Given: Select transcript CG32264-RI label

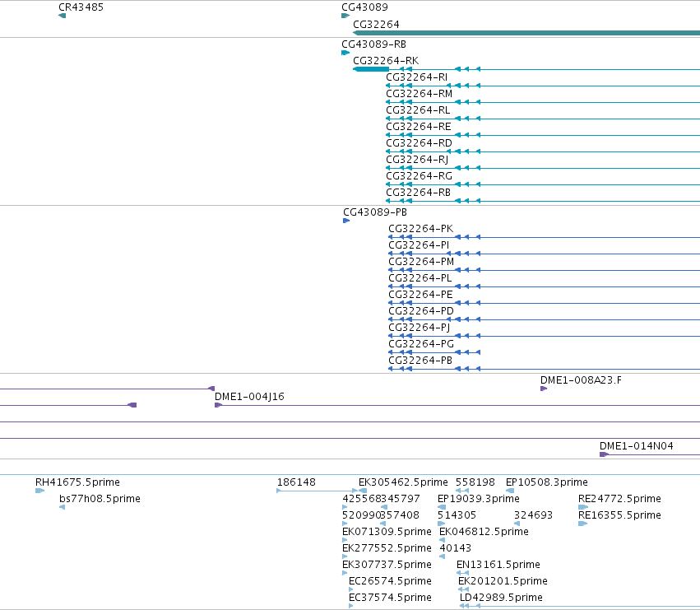Looking at the screenshot, I should point(416,77).
